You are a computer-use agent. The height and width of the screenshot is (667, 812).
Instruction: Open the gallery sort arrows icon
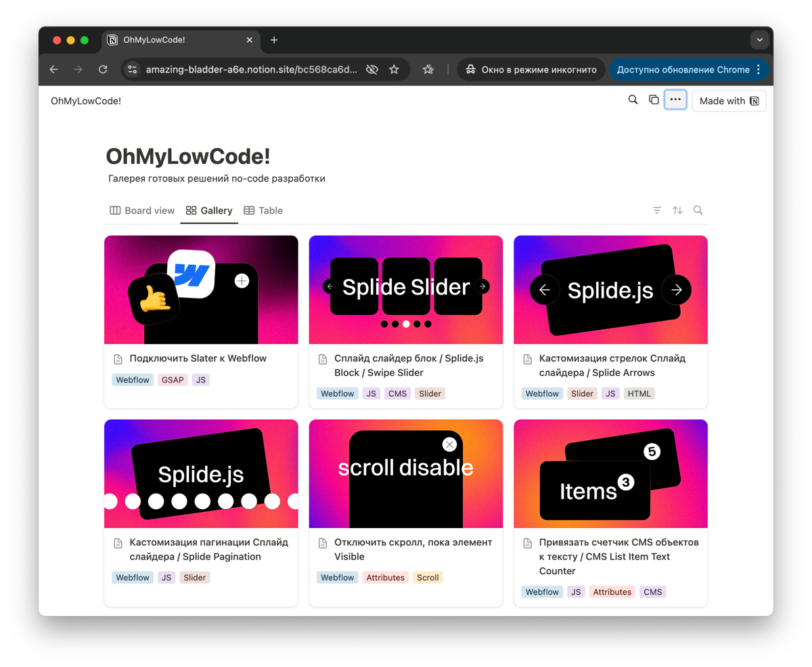(x=677, y=211)
